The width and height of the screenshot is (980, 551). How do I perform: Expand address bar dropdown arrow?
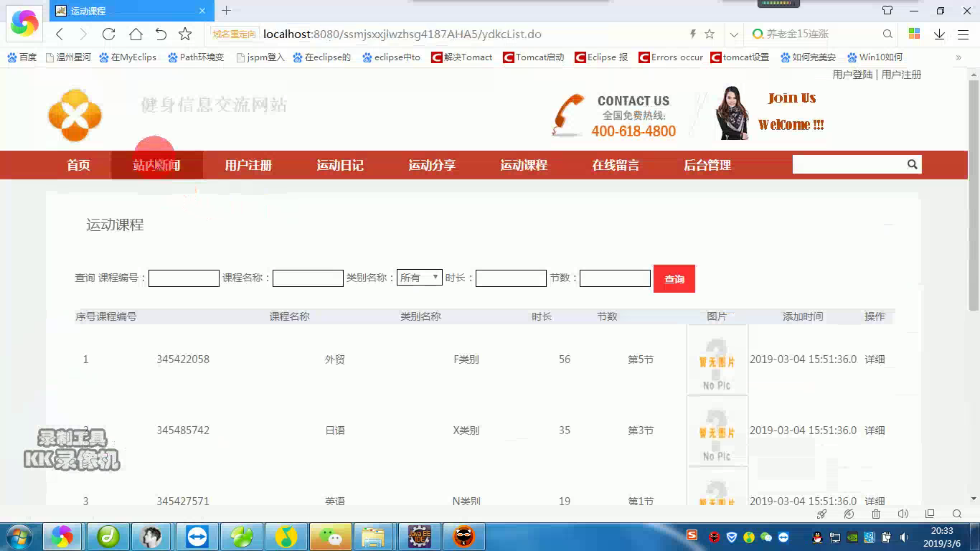coord(734,34)
